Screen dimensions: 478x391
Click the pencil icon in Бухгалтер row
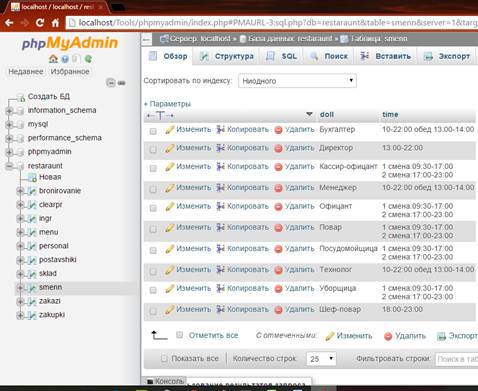click(169, 130)
